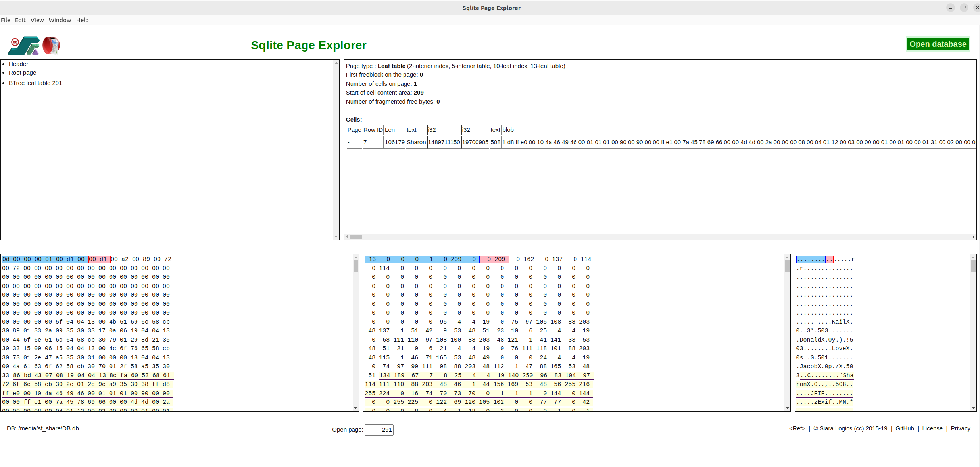Open the GitHub link in footer
This screenshot has height=467, width=980.
(x=904, y=428)
